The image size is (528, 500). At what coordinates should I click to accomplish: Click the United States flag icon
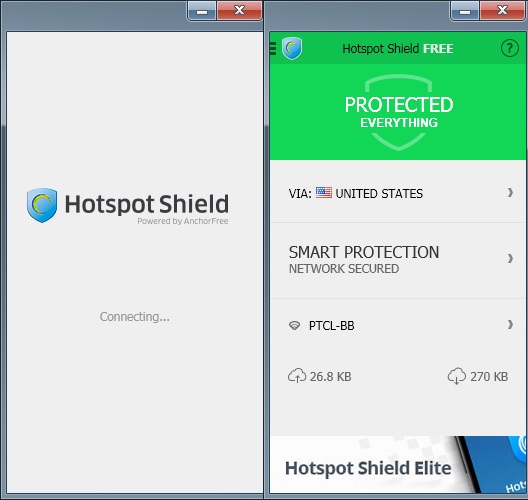coord(324,193)
